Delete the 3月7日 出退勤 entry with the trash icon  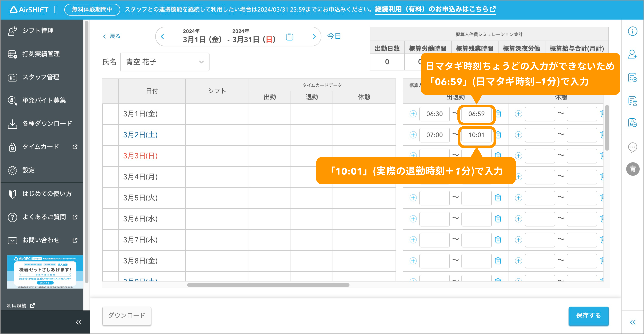pos(498,240)
